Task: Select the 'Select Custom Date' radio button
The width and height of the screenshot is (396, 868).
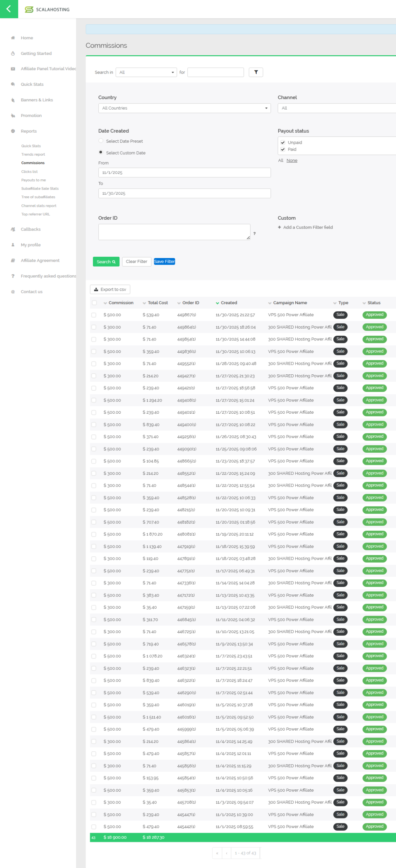Action: pos(101,153)
